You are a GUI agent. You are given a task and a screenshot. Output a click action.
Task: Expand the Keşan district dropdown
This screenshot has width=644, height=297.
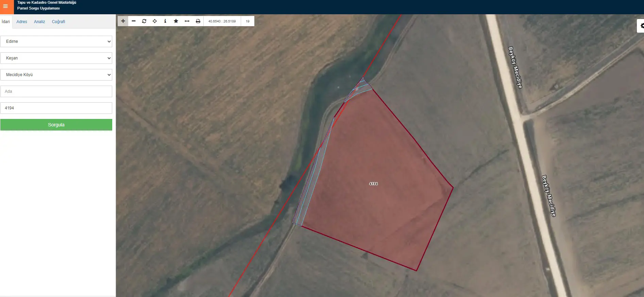coord(56,58)
